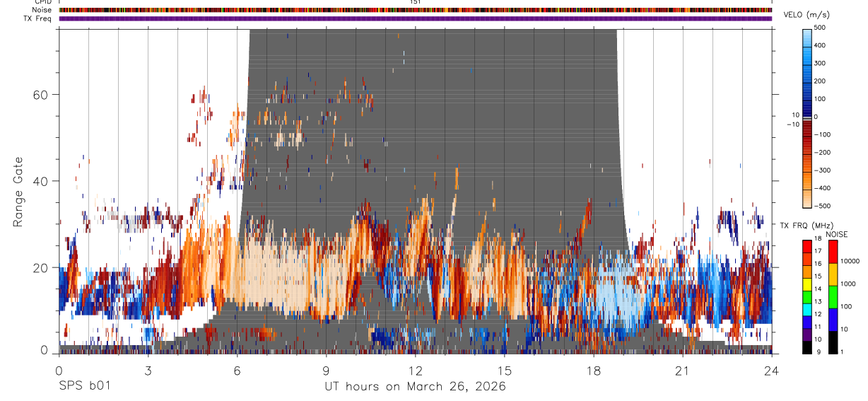Click the -300 label on velocity scale
The image size is (868, 401).
[x=821, y=170]
